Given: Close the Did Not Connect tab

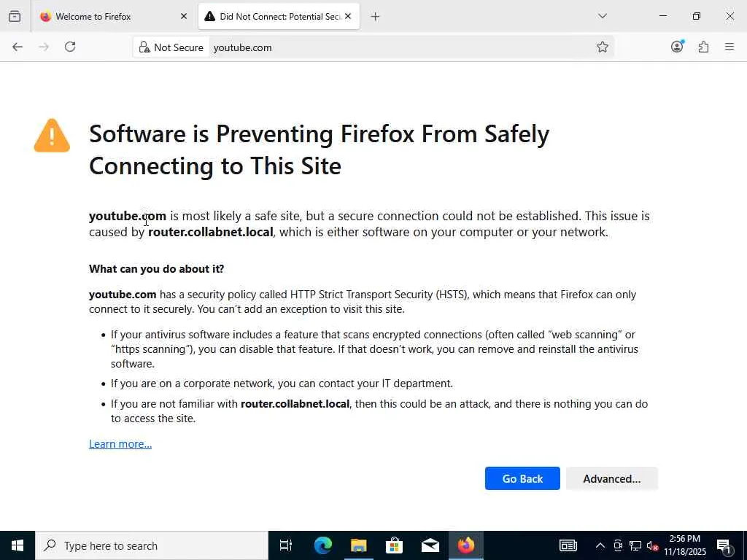Looking at the screenshot, I should click(x=348, y=16).
